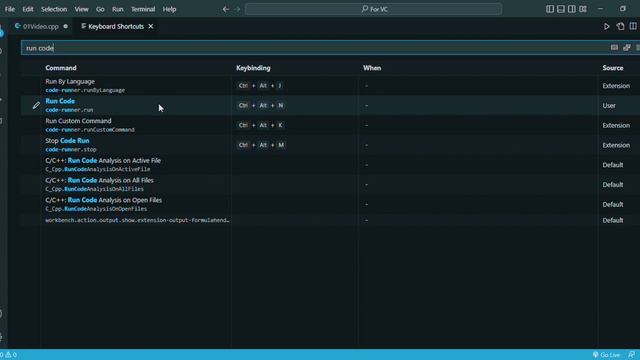The image size is (640, 360).
Task: Open the Edit menu
Action: pyautogui.click(x=28, y=9)
